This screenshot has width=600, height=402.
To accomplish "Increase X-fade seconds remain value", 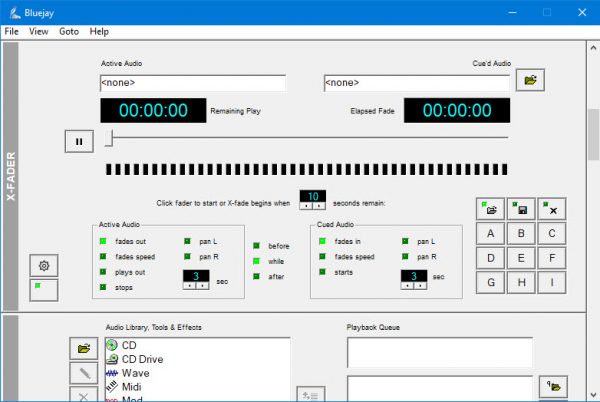I will (x=319, y=206).
